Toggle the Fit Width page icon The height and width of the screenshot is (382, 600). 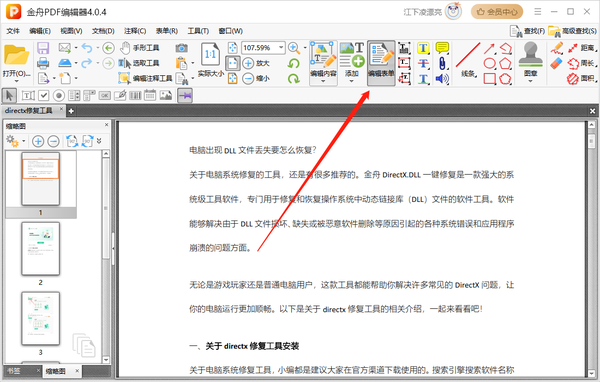coord(233,63)
